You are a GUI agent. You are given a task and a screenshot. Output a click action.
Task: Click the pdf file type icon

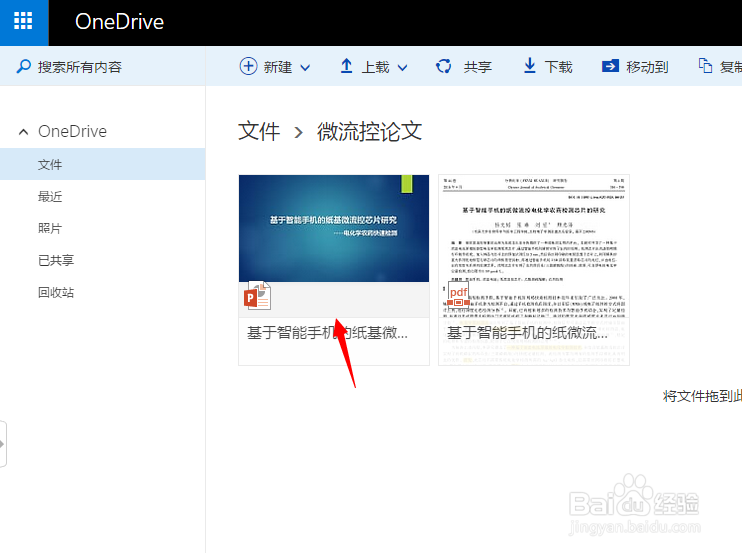click(458, 296)
